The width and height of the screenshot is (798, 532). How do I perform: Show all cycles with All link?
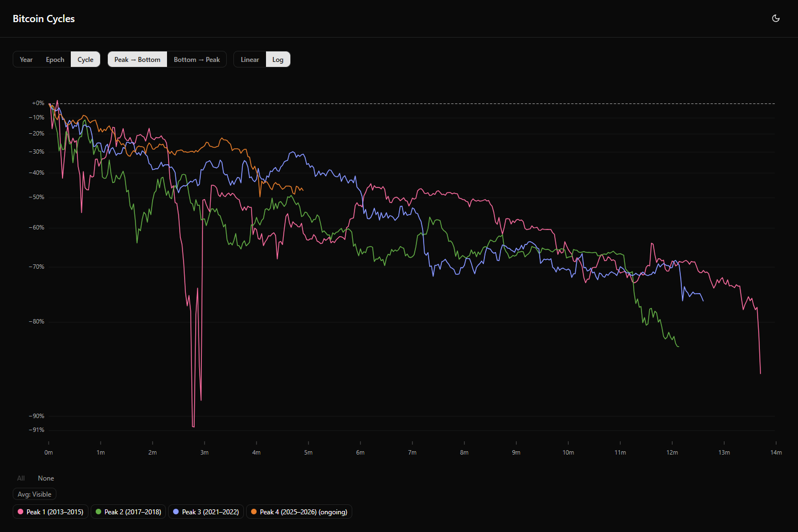pyautogui.click(x=21, y=478)
